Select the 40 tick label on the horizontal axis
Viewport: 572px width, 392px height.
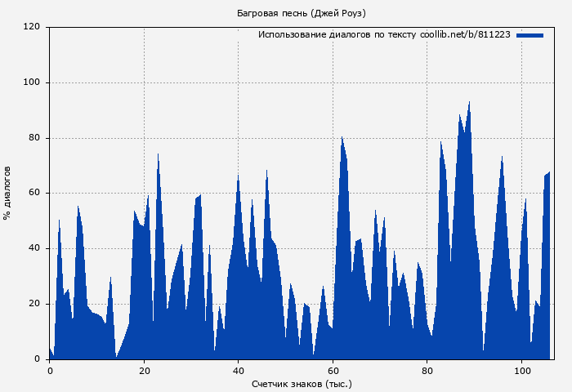pos(238,370)
